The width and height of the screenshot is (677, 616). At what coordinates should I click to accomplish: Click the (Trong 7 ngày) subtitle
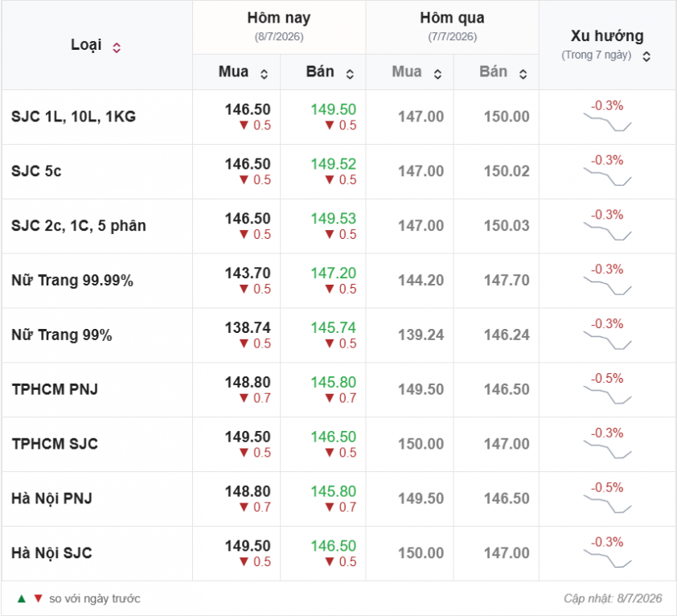click(597, 55)
